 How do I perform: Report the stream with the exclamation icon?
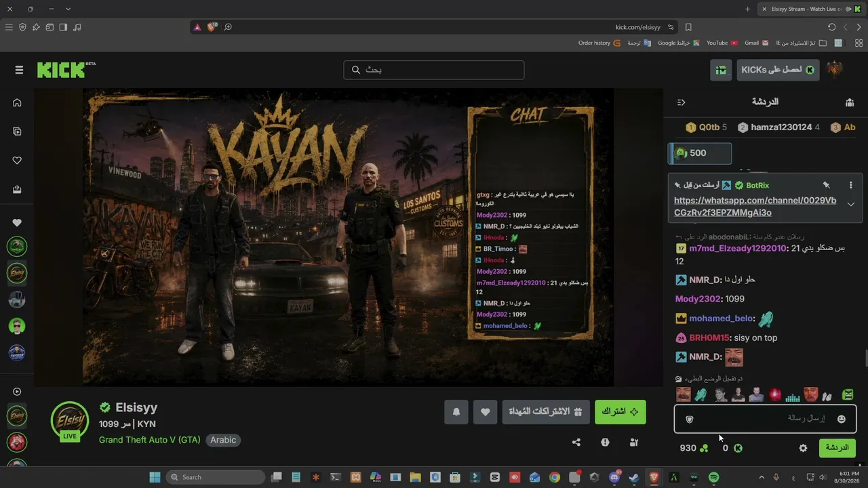point(605,443)
